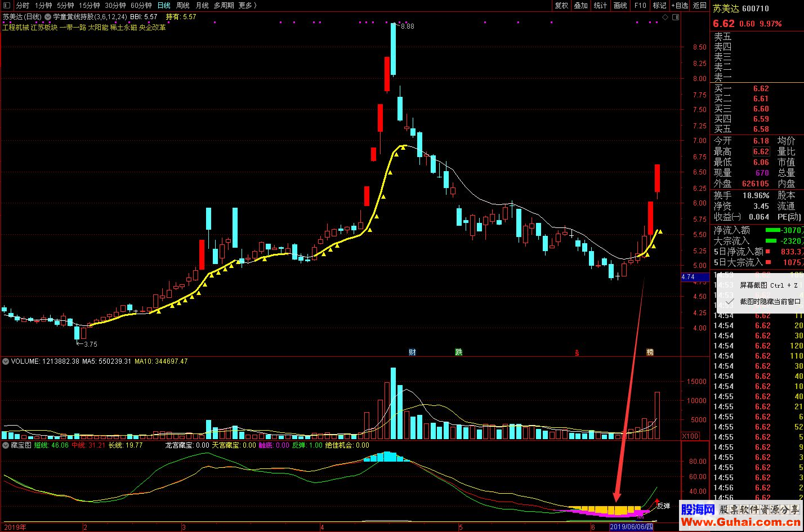Screen dimensions: 804x532
Task: Open the indicator settings chevron beside 学童黄线持股
Action: pos(47,17)
